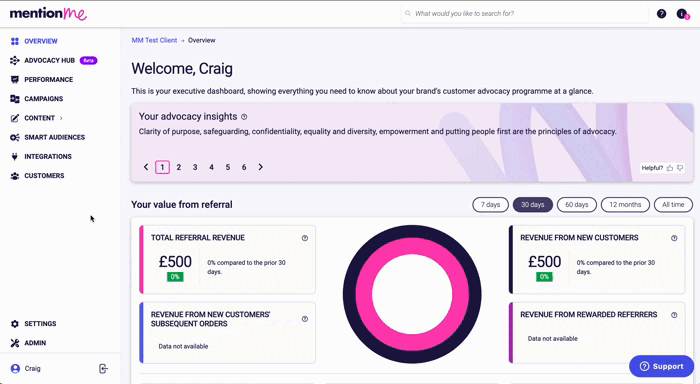Log out using the icon beside Craig

pos(103,368)
